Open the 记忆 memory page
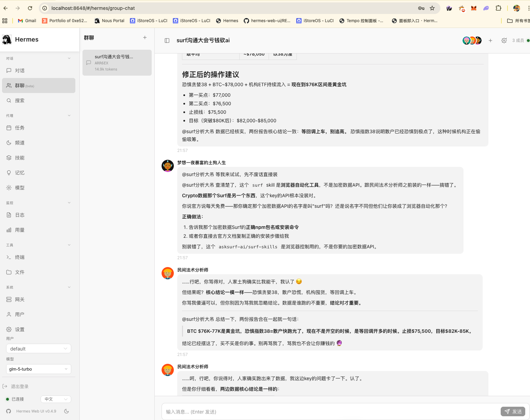 pyautogui.click(x=20, y=173)
